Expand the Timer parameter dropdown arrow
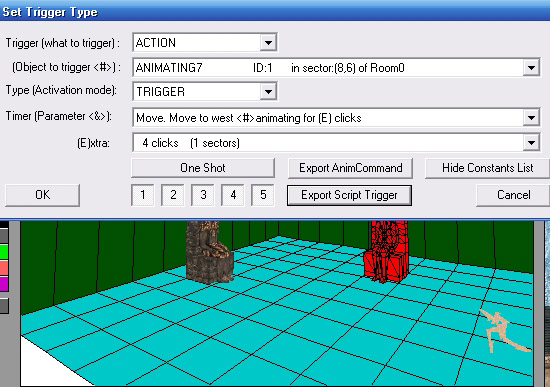 point(531,118)
